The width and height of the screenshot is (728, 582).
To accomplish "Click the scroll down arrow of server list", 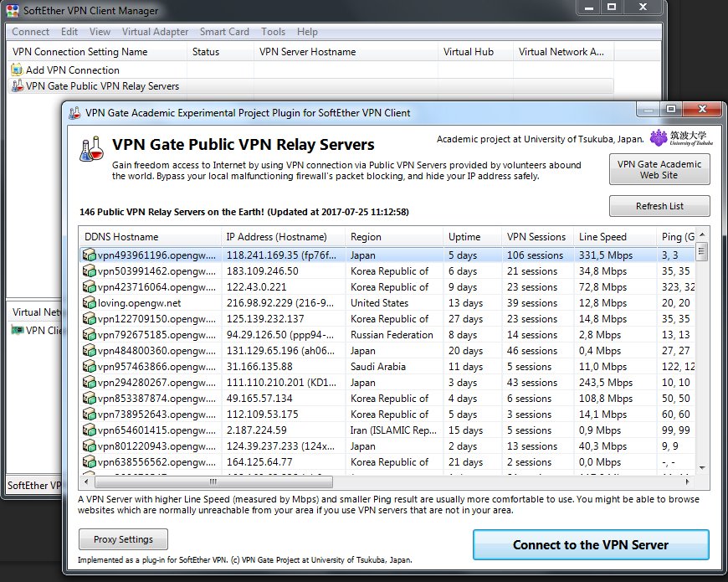I will pyautogui.click(x=701, y=468).
